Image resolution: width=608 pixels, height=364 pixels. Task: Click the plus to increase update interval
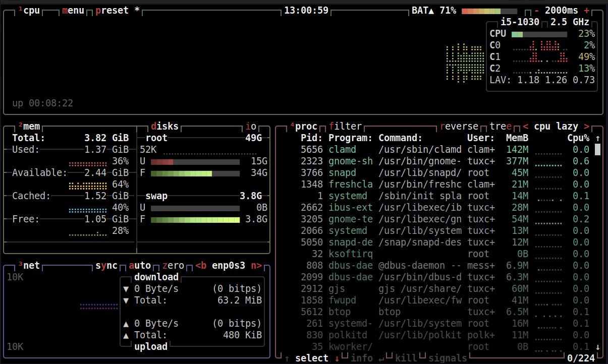click(587, 11)
